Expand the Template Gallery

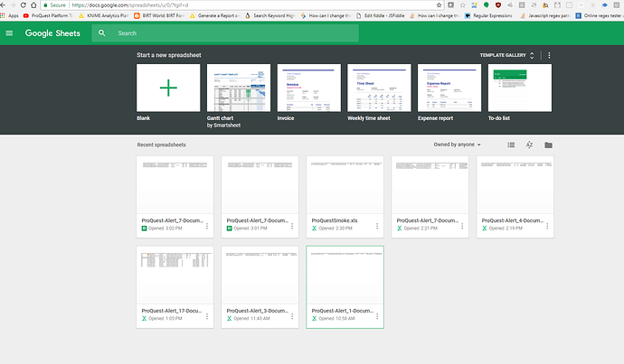point(507,55)
